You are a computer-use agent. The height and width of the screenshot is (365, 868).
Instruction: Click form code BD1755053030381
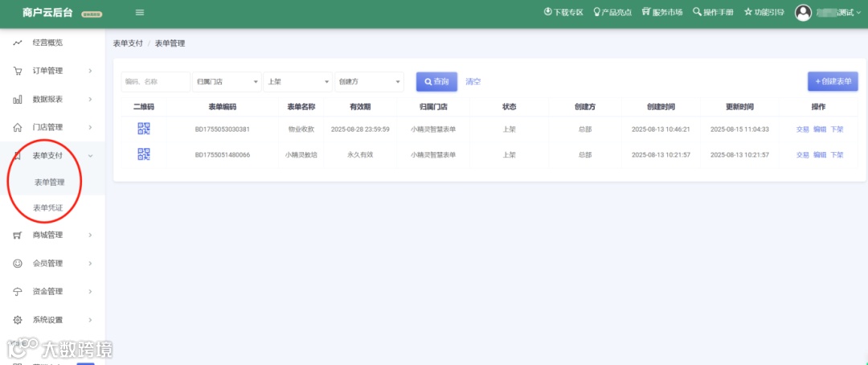(223, 129)
